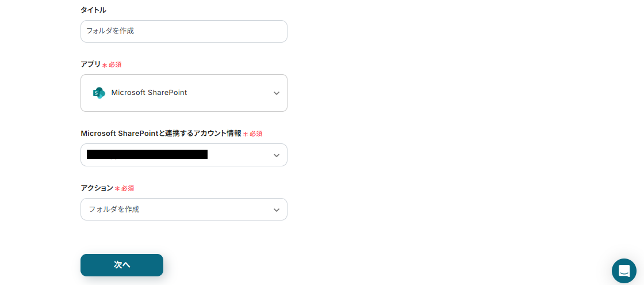Viewport: 644px width, 285px height.
Task: Click the 次へ button
Action: tap(122, 265)
